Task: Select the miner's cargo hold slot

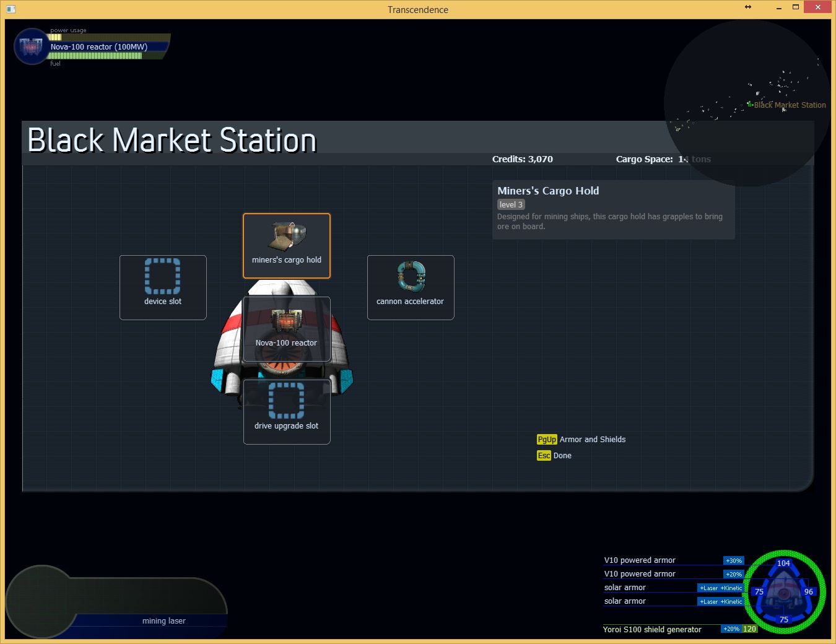Action: (287, 246)
